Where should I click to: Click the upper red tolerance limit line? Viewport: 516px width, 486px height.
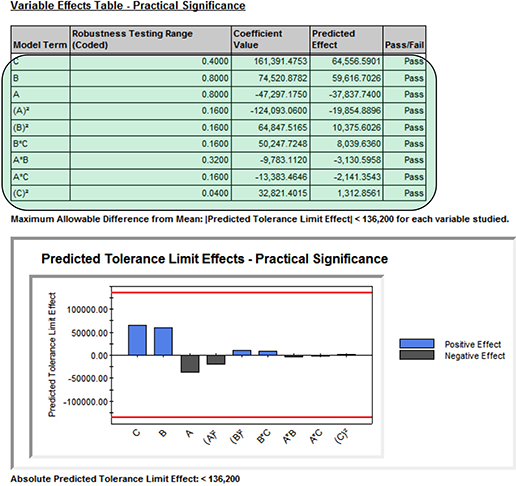242,293
